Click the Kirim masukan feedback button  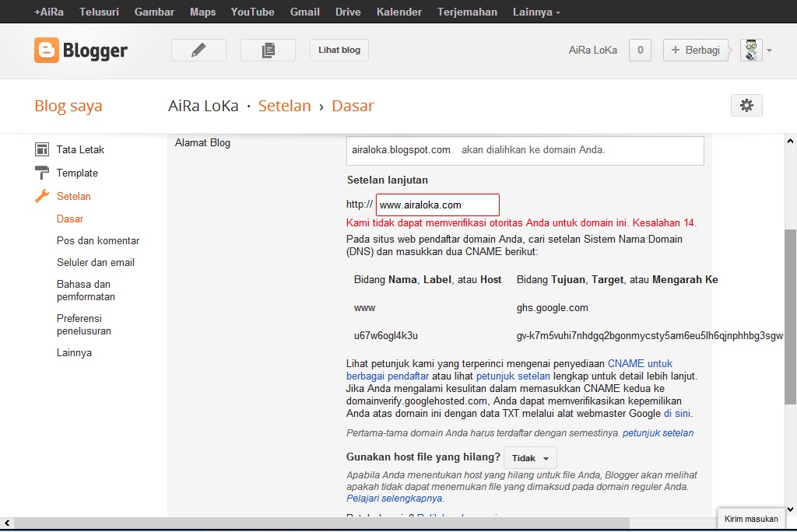click(751, 519)
